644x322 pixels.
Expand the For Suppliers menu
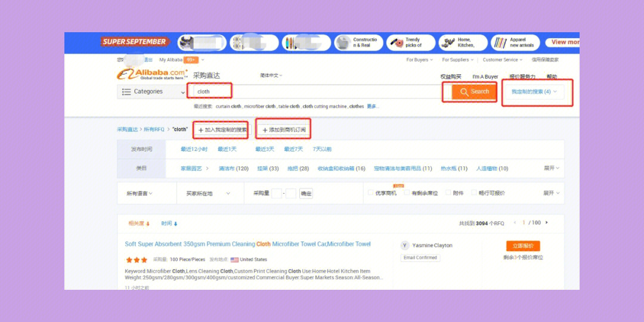click(457, 60)
